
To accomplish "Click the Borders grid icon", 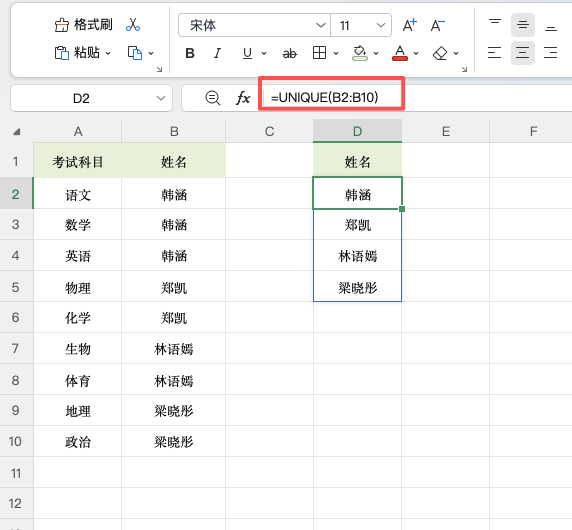I will pos(319,53).
